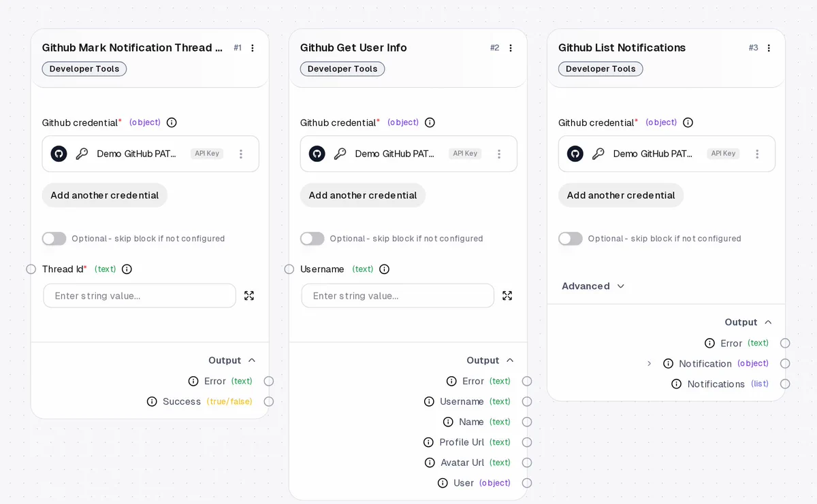
Task: Click Error output connector in Get User Info
Action: pyautogui.click(x=527, y=381)
